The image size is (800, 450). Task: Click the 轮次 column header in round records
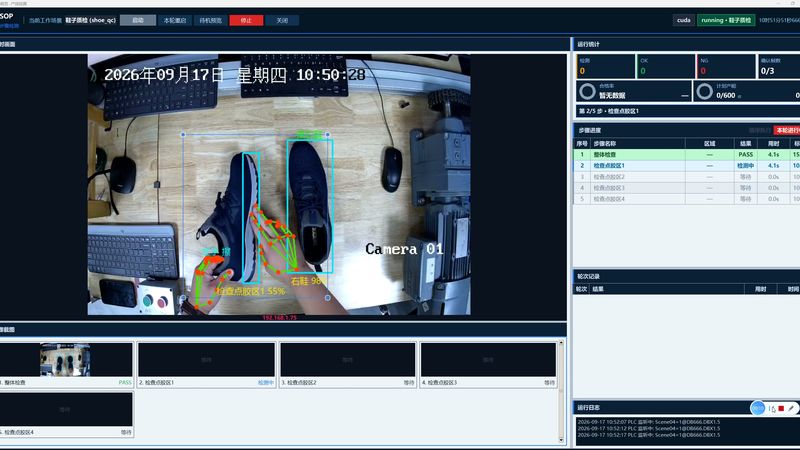[581, 289]
